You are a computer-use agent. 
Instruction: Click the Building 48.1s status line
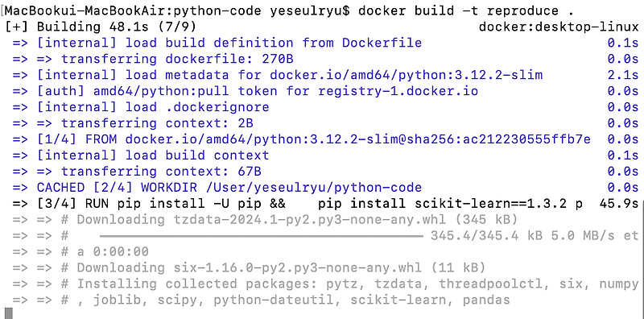101,27
